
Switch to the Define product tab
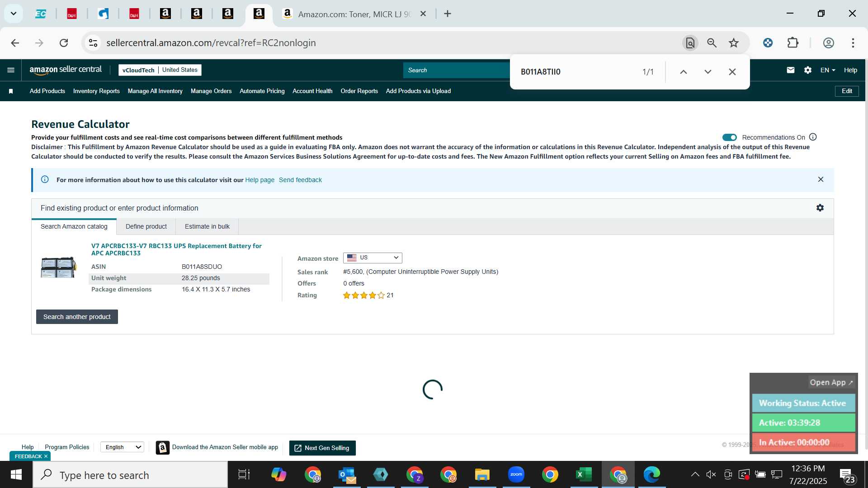146,226
